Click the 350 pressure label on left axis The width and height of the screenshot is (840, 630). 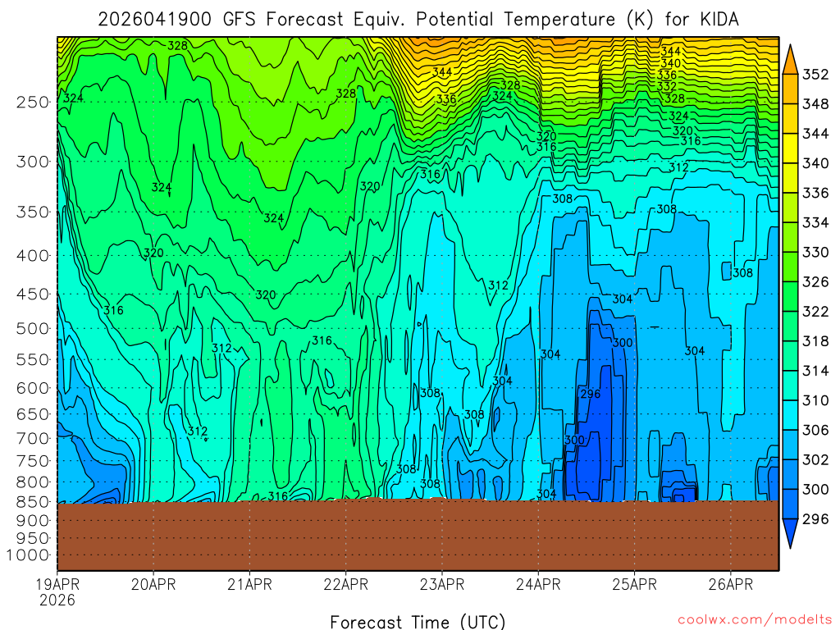[x=33, y=212]
